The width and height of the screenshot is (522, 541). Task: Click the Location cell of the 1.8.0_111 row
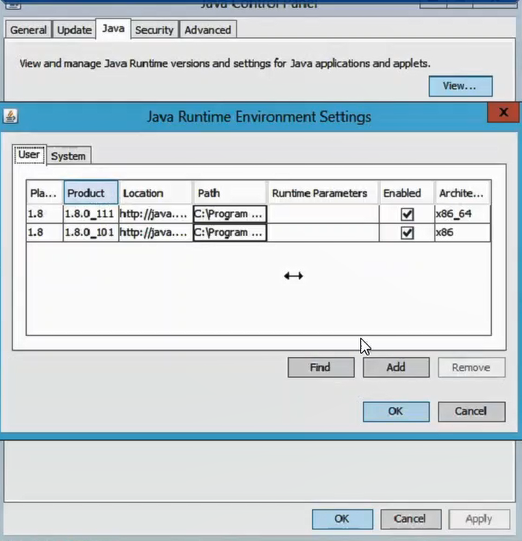click(155, 214)
